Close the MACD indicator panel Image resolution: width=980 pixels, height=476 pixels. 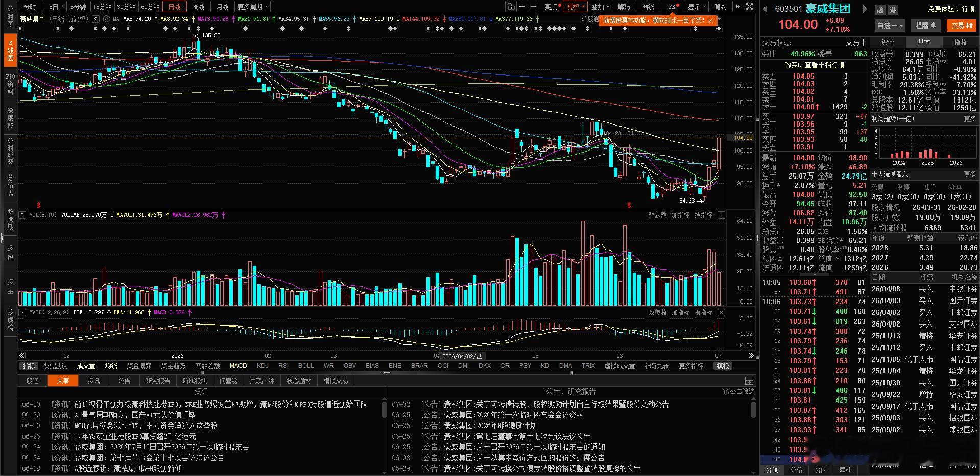[x=721, y=312]
